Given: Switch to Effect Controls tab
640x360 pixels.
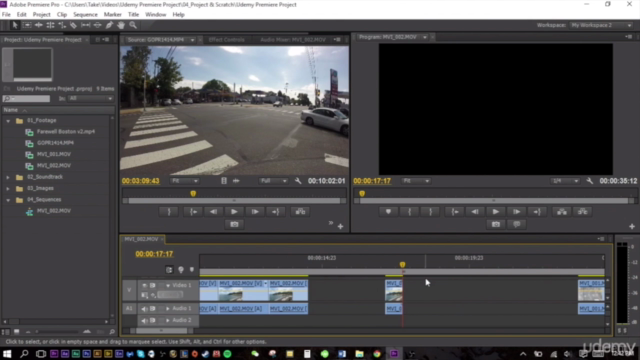Looking at the screenshot, I should (x=227, y=40).
